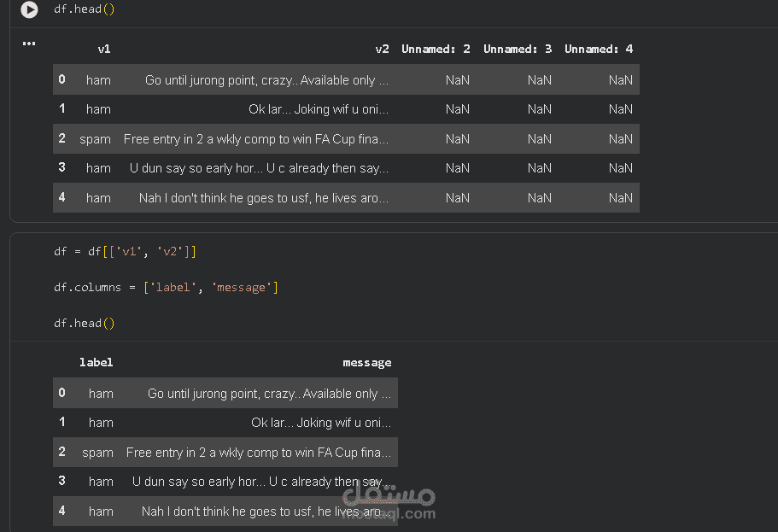Click the 'spam' value in the label column
Image resolution: width=778 pixels, height=532 pixels.
click(97, 453)
